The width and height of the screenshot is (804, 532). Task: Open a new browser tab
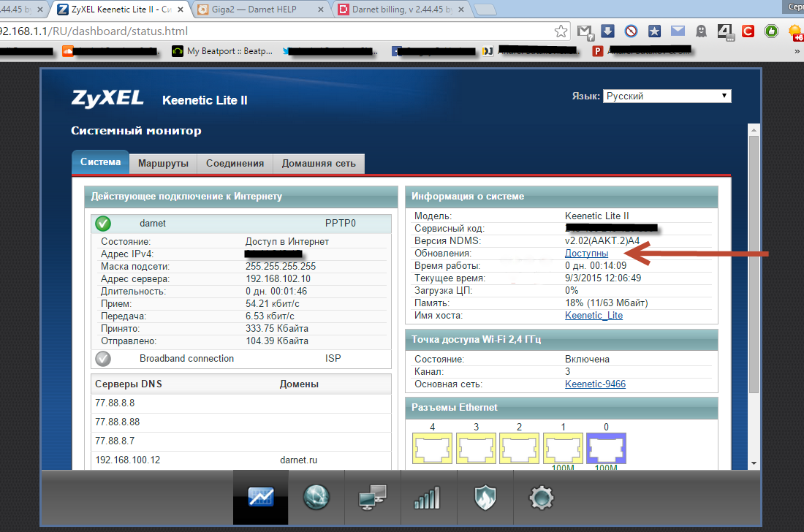click(x=484, y=9)
